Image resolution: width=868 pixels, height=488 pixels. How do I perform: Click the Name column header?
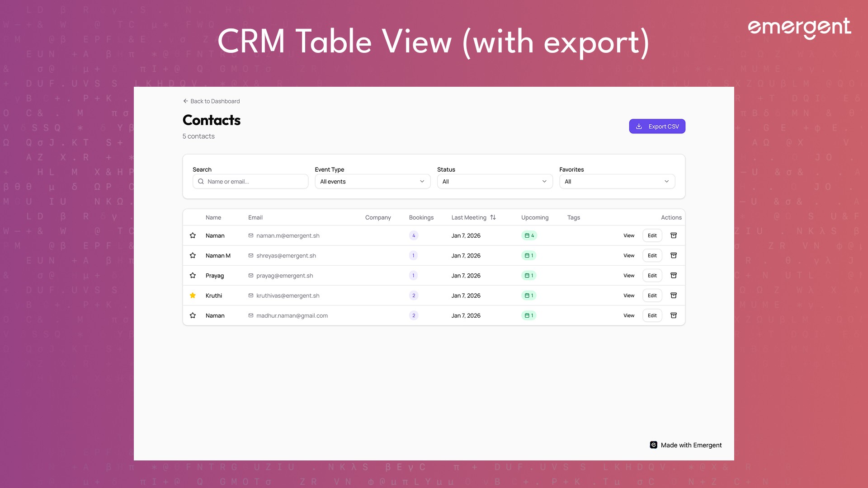coord(213,217)
